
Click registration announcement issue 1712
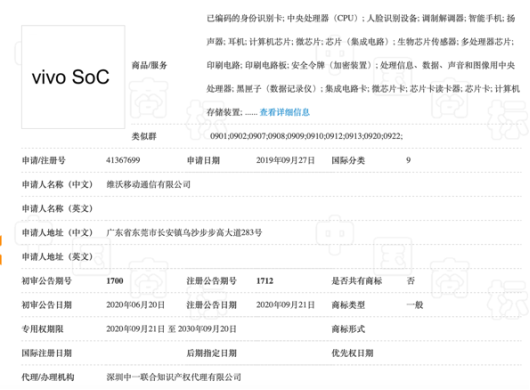[x=265, y=281]
